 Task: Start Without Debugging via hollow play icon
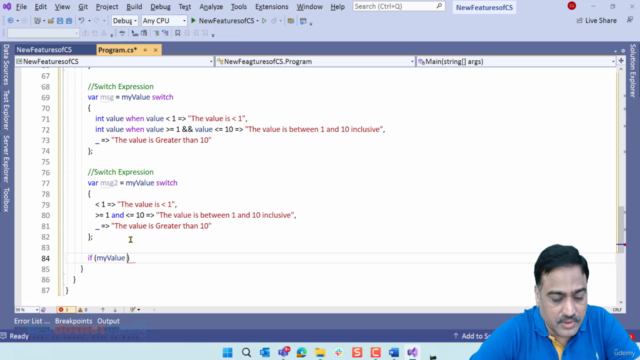[x=264, y=20]
